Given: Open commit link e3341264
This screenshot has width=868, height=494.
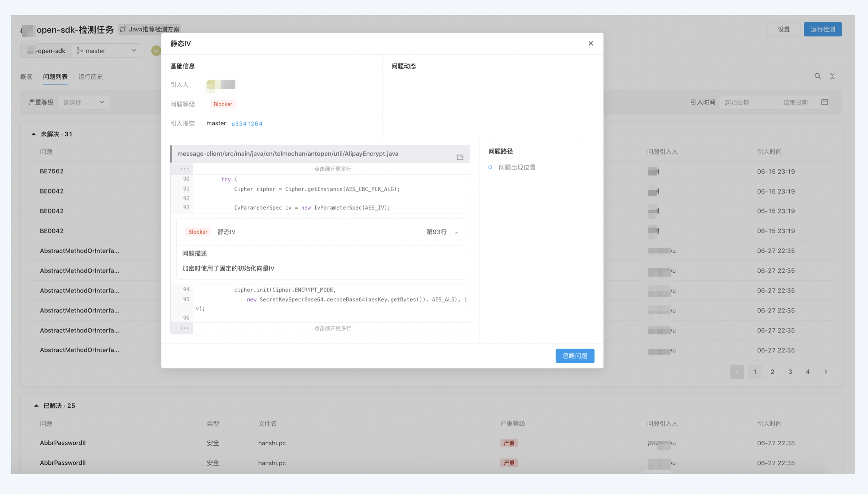Looking at the screenshot, I should (247, 123).
